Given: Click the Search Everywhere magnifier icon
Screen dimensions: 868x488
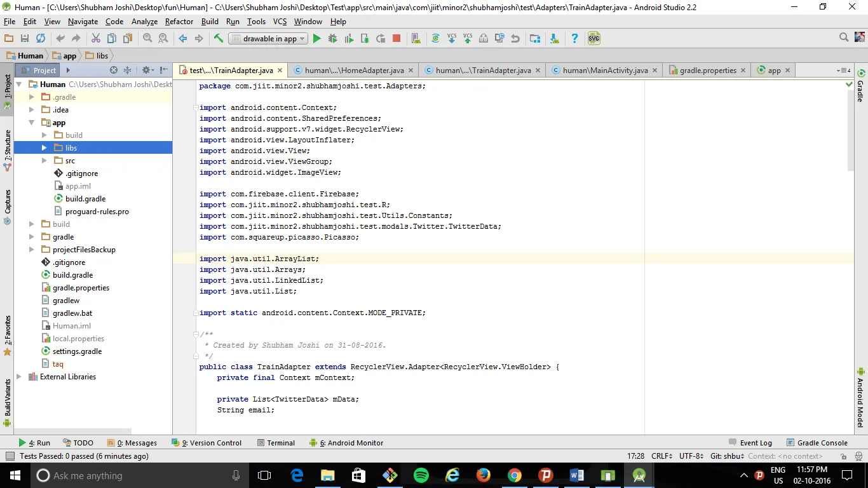Looking at the screenshot, I should coord(844,38).
